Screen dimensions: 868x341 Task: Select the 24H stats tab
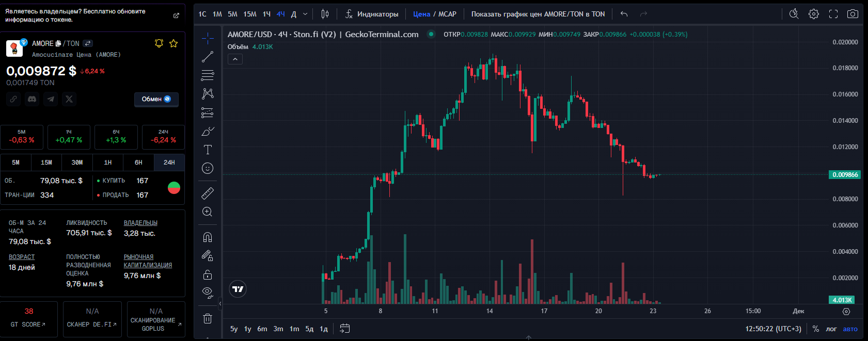pos(169,162)
